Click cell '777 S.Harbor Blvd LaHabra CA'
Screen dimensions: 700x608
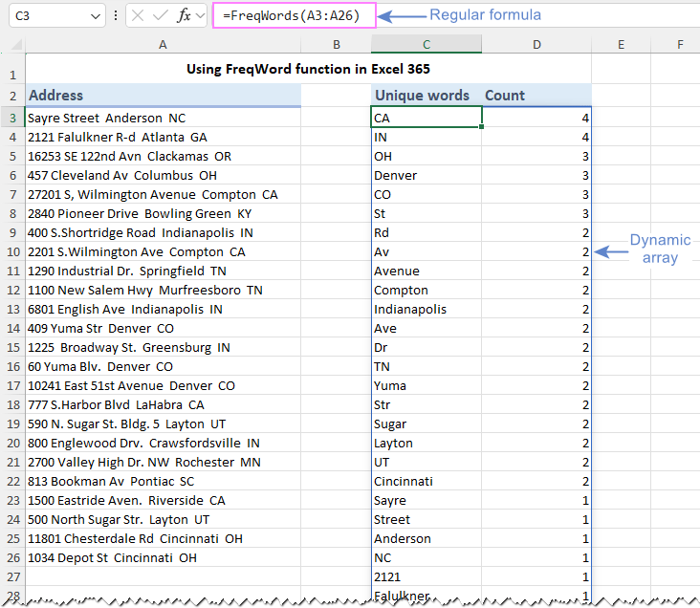click(163, 405)
